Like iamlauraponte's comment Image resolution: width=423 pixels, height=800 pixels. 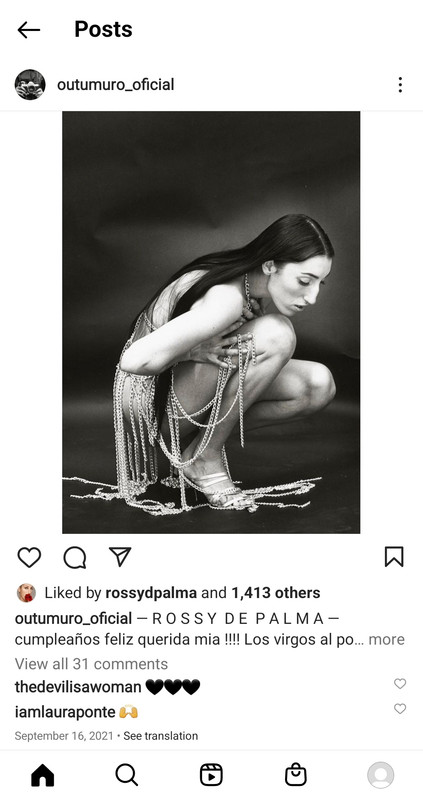(x=400, y=709)
